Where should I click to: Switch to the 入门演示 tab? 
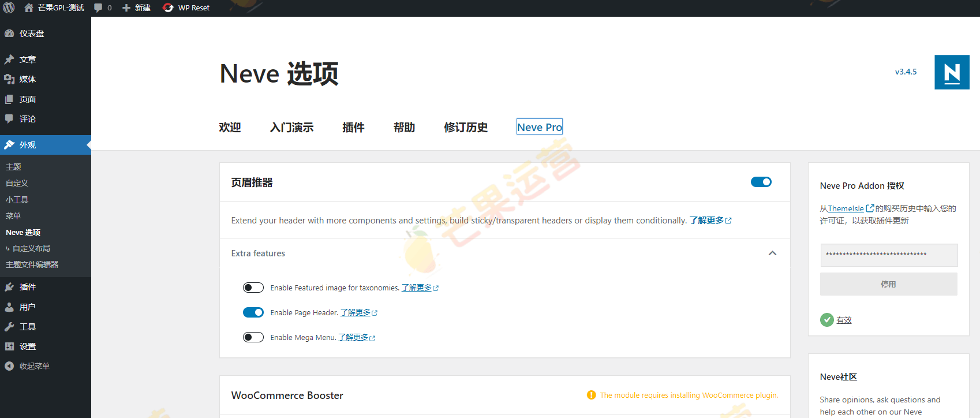click(291, 127)
